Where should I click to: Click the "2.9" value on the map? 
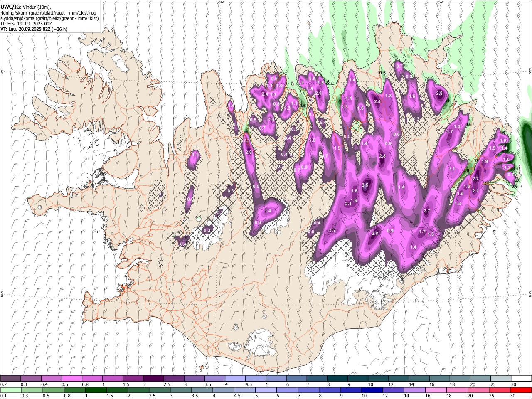coord(374,234)
